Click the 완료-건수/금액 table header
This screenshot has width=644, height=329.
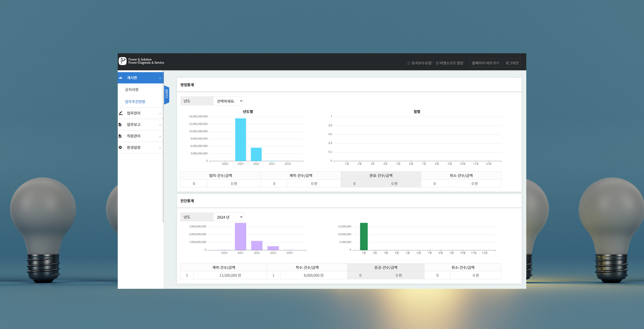[x=381, y=176]
